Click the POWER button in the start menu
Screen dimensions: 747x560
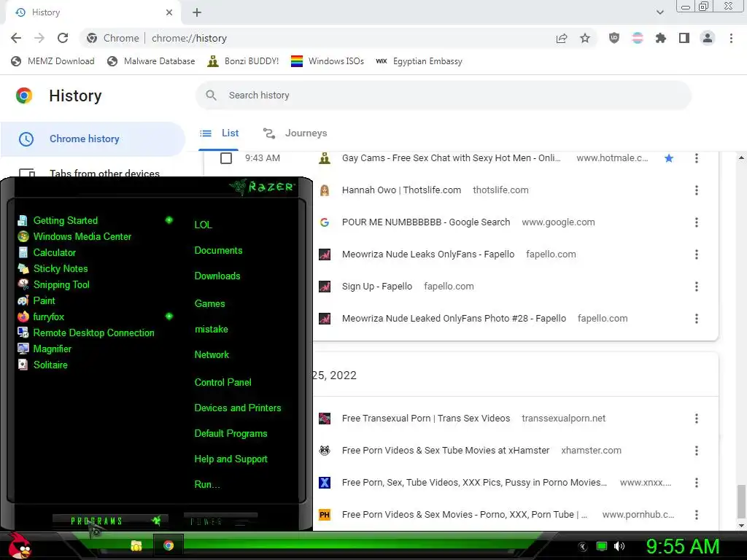(220, 521)
